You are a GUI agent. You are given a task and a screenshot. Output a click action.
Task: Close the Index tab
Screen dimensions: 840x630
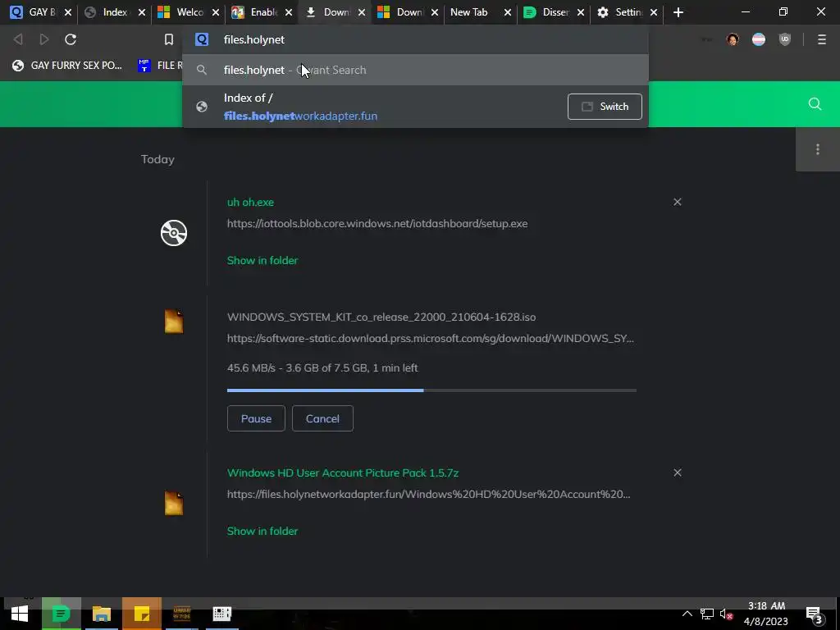coord(141,12)
